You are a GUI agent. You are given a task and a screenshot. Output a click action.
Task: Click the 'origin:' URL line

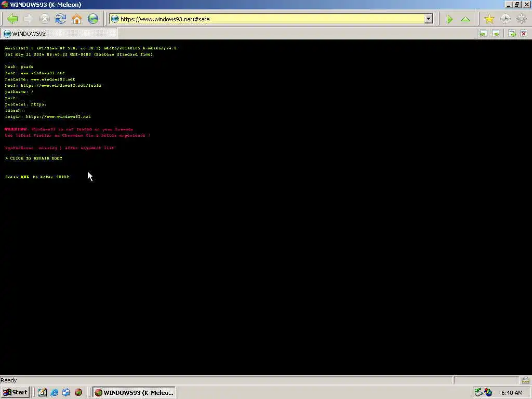48,117
